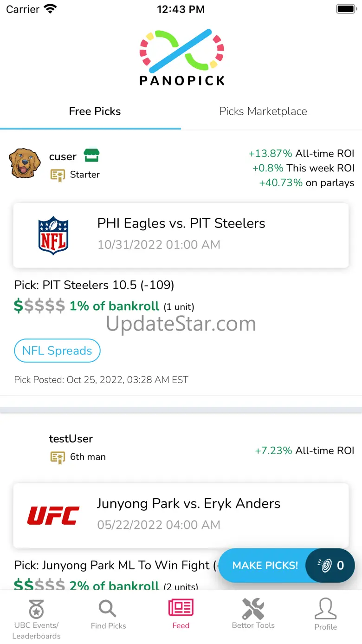
Task: Open the Profile tab
Action: click(325, 614)
